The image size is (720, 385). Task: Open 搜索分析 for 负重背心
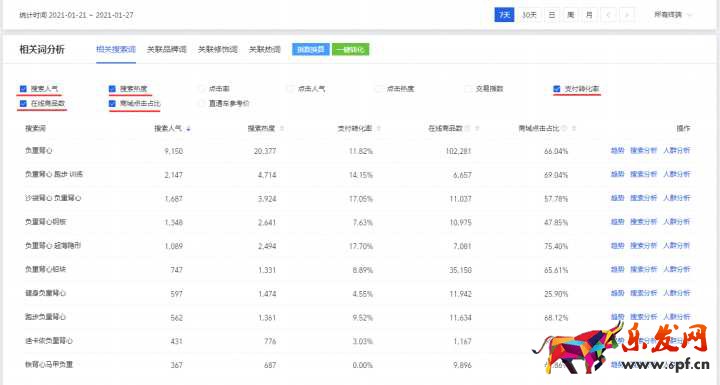pos(643,151)
